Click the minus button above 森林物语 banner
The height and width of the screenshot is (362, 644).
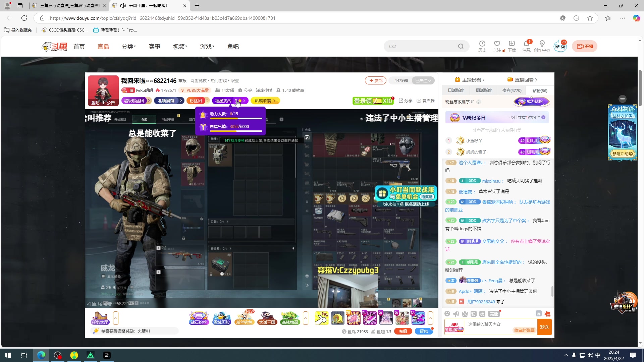point(623,99)
